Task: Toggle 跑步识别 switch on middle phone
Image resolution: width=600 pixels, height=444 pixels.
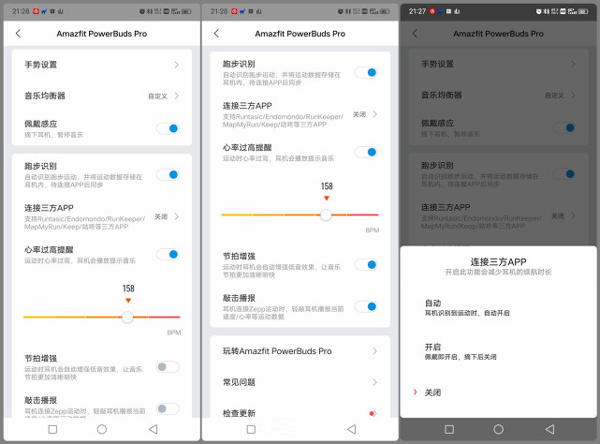Action: [x=366, y=72]
